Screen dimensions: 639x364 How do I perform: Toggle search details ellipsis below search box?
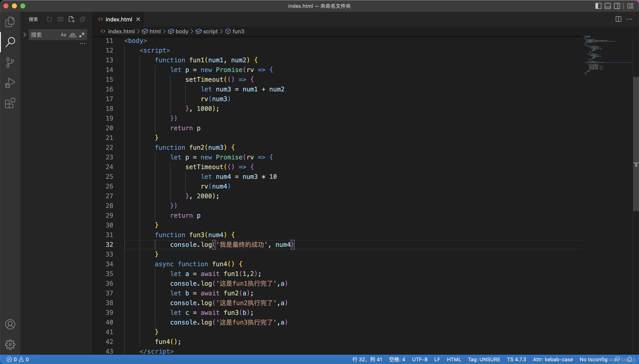click(83, 43)
